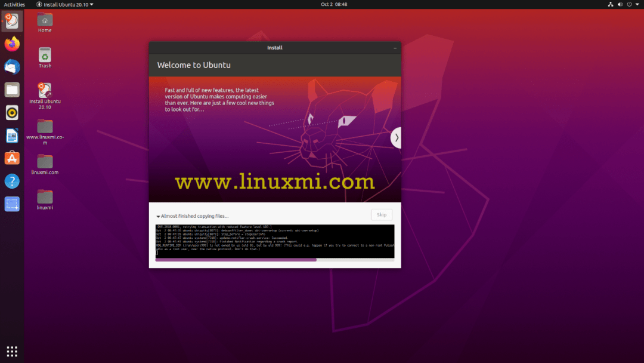This screenshot has width=644, height=363.
Task: Open Install Ubuntu 20.10 app menu
Action: point(65,5)
